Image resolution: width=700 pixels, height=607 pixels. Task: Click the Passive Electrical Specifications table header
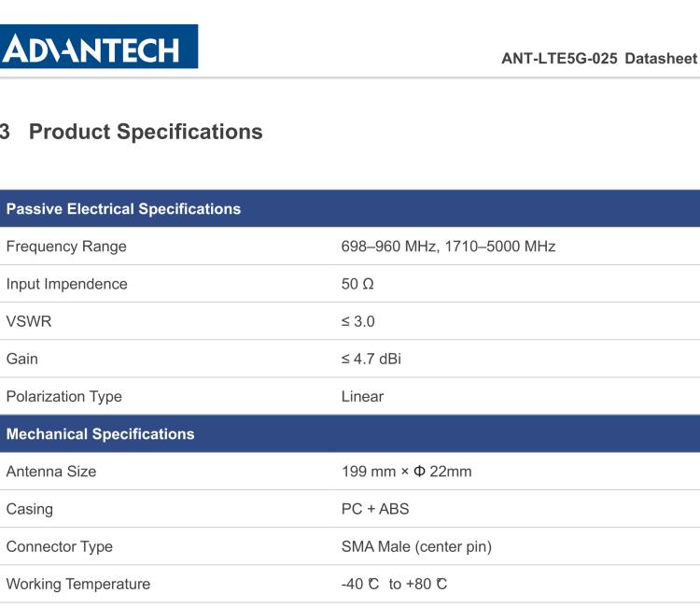[123, 209]
